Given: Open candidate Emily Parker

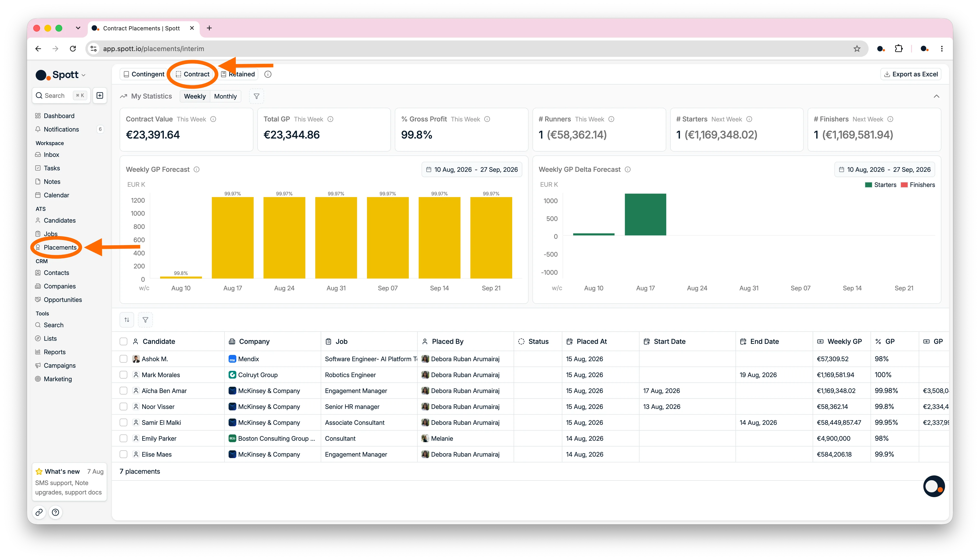Looking at the screenshot, I should point(159,439).
